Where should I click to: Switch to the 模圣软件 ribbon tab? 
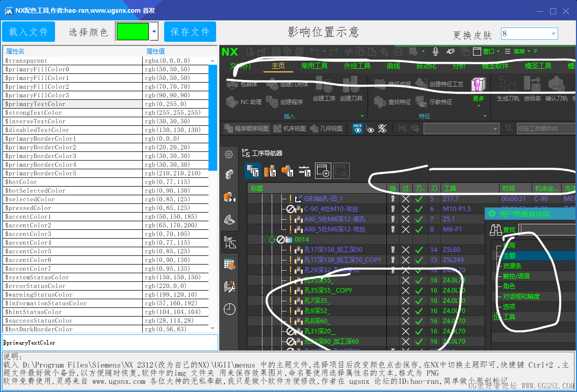[495, 66]
